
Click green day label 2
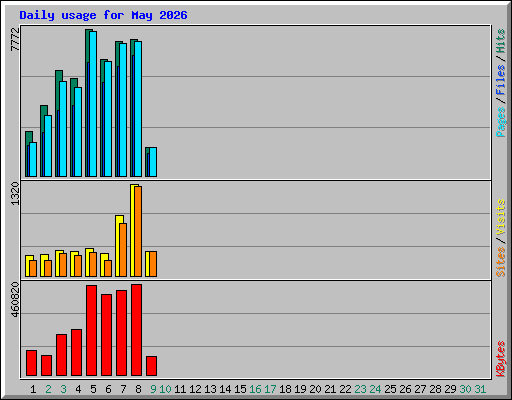coord(48,389)
